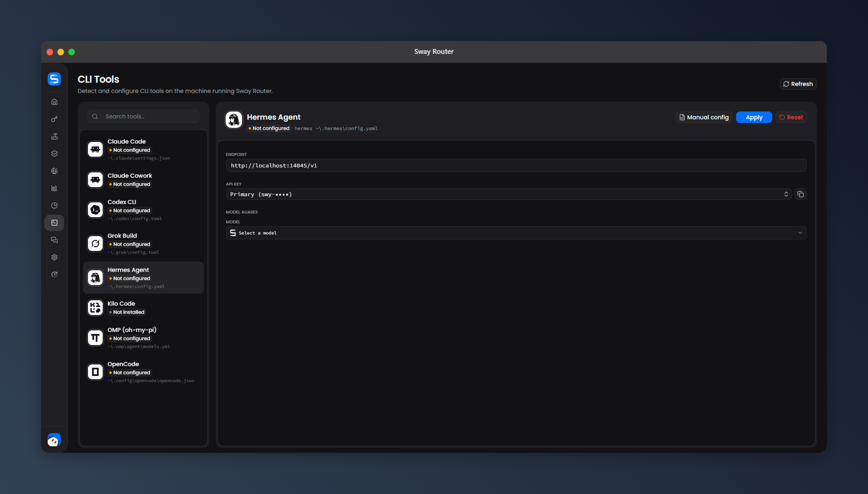Image resolution: width=868 pixels, height=494 pixels.
Task: Click the Model Aliases section label
Action: [242, 212]
